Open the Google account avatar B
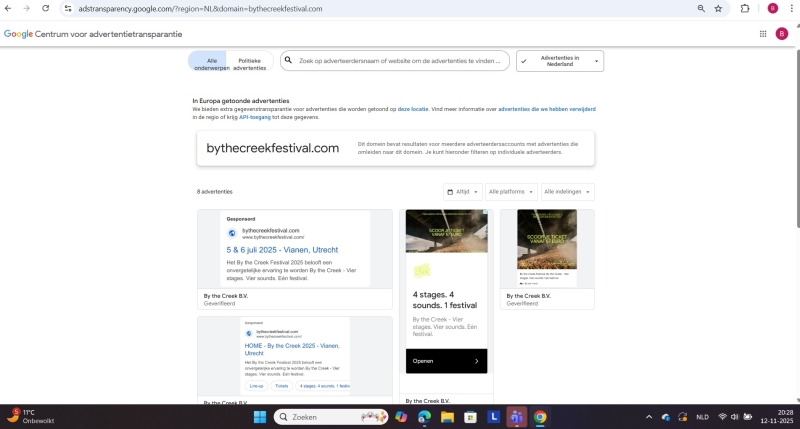This screenshot has height=429, width=800. click(x=782, y=34)
